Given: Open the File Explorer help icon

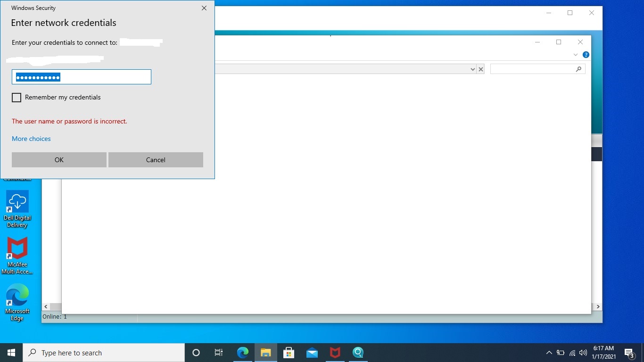Looking at the screenshot, I should pos(586,55).
